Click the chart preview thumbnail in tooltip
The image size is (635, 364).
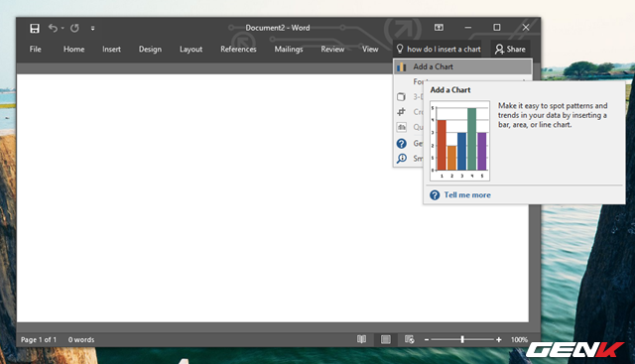459,141
